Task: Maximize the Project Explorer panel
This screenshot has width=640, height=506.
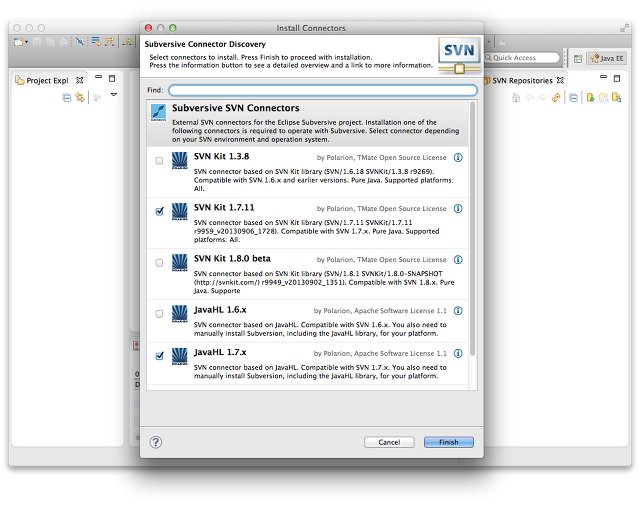Action: pyautogui.click(x=112, y=78)
